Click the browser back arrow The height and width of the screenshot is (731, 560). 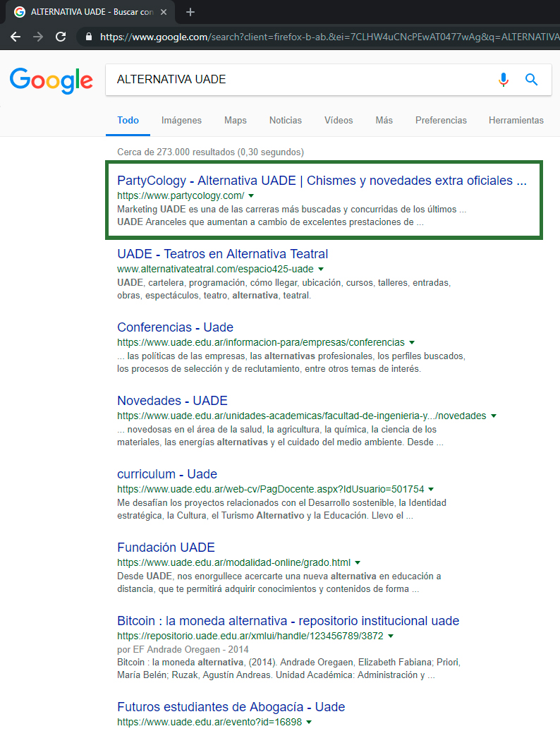click(x=16, y=37)
